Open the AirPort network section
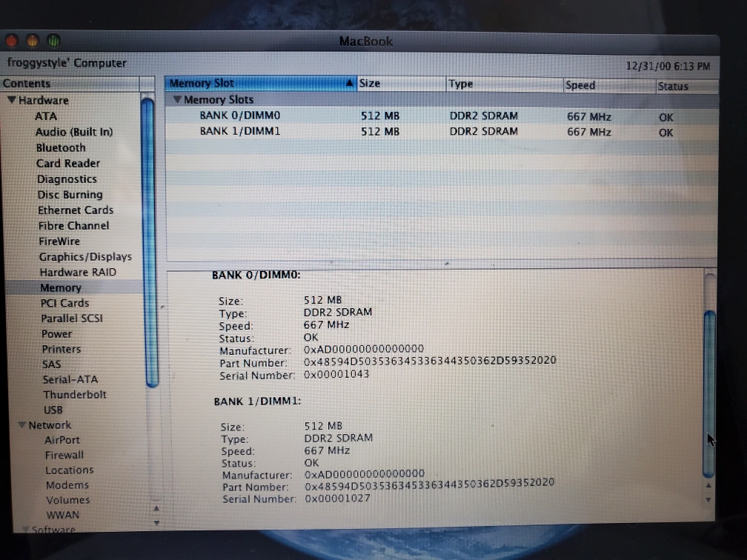Viewport: 747px width, 560px height. pos(62,440)
